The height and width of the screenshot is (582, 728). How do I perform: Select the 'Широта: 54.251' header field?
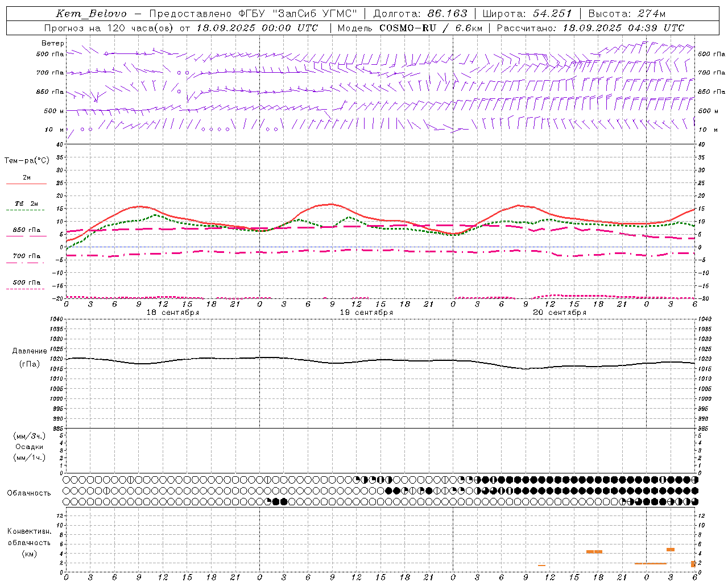pyautogui.click(x=527, y=14)
